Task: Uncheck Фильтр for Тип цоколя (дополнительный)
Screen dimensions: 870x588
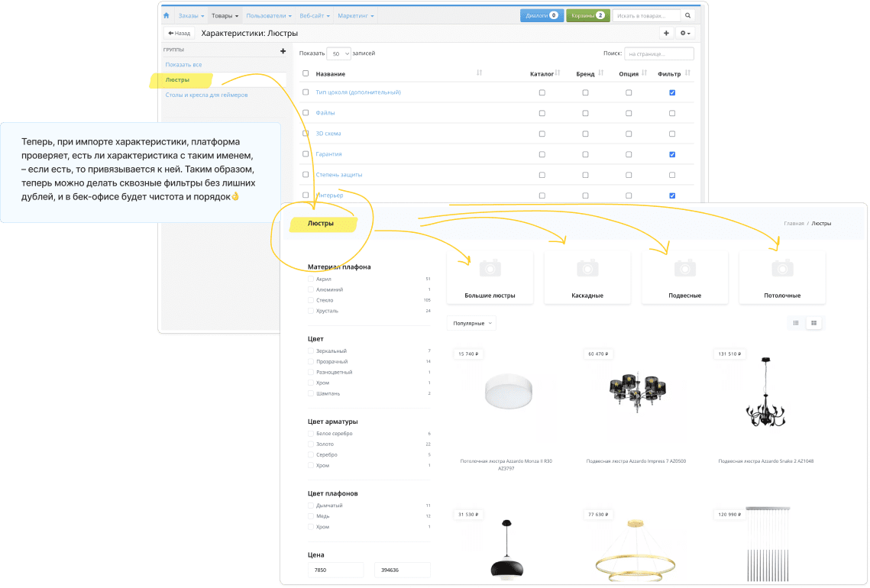Action: click(672, 92)
